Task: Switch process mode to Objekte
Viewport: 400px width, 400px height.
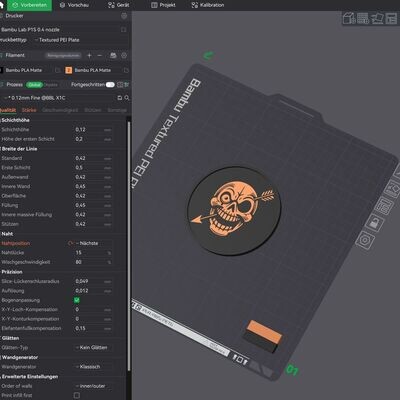Action: [x=51, y=85]
